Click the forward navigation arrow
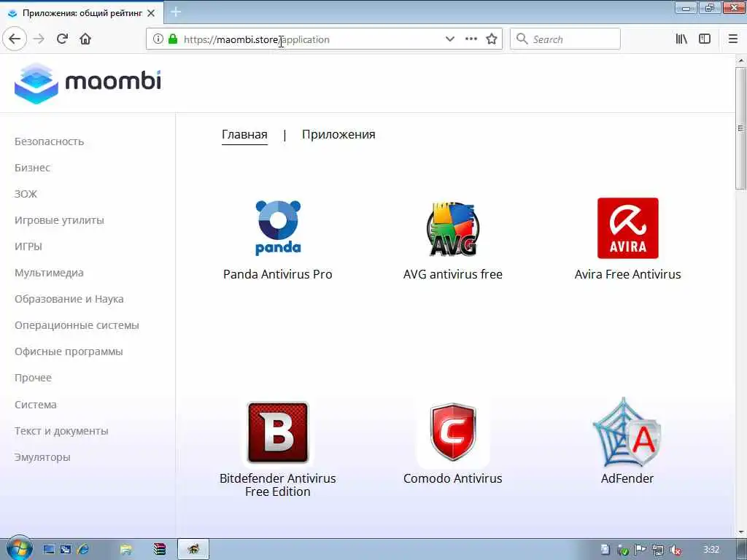747x560 pixels. [x=39, y=39]
